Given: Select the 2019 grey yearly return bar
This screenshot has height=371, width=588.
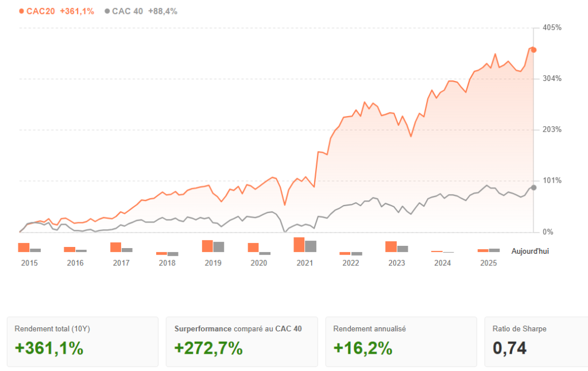Looking at the screenshot, I should click(219, 247).
